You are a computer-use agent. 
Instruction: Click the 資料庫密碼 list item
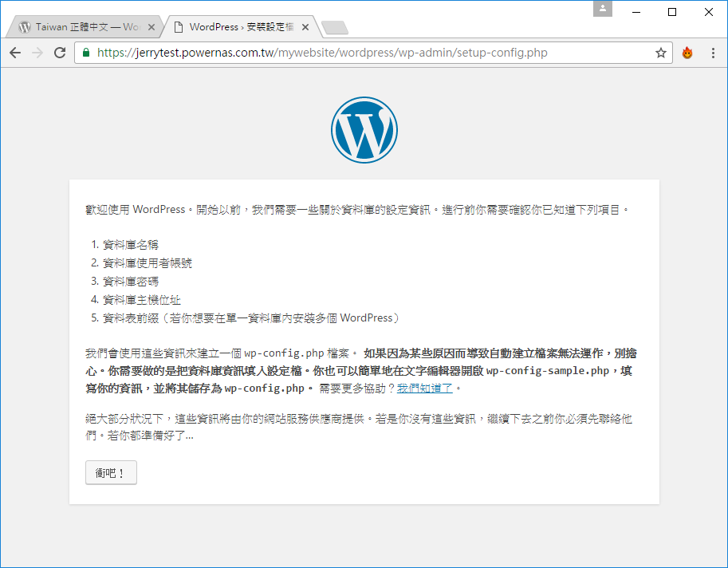(131, 281)
